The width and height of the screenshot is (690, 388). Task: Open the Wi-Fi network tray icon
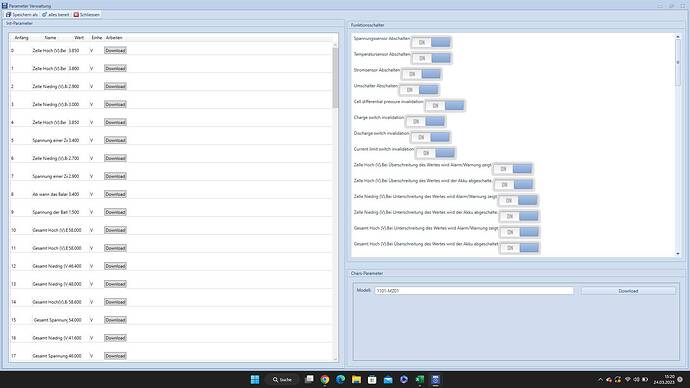[x=628, y=379]
